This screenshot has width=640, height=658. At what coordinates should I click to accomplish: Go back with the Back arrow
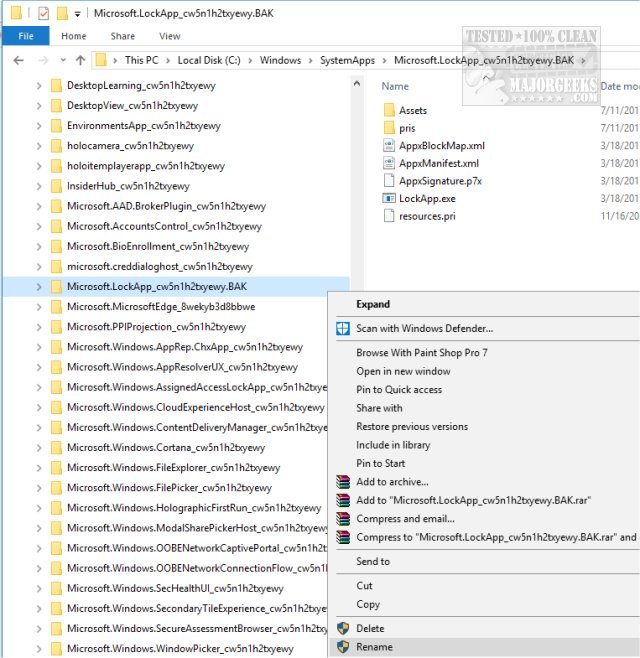[18, 60]
